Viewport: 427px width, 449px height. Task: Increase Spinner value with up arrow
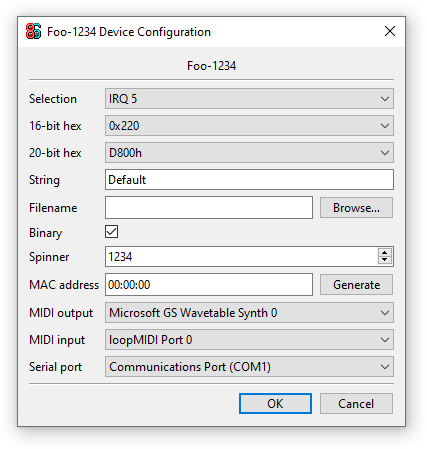[385, 253]
